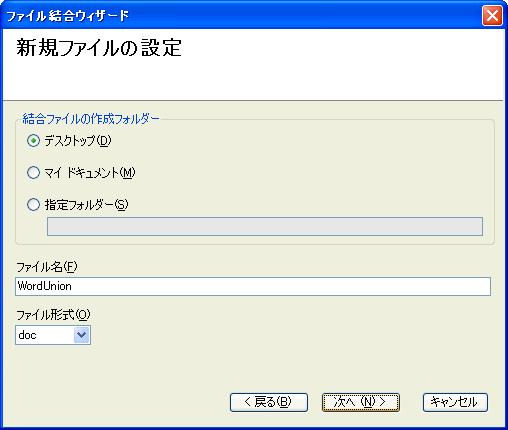Click the マイ ドキュメント label text
Image resolution: width=508 pixels, height=430 pixels.
point(81,173)
